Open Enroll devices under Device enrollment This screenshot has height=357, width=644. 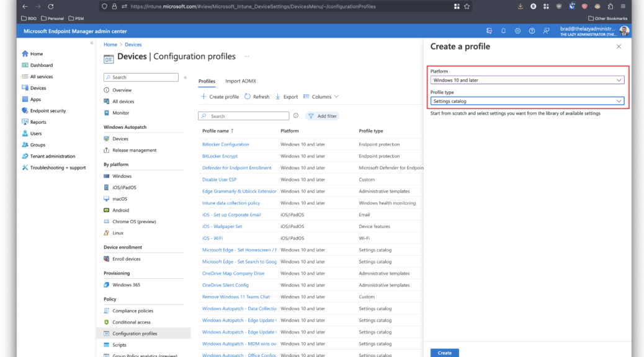point(127,259)
